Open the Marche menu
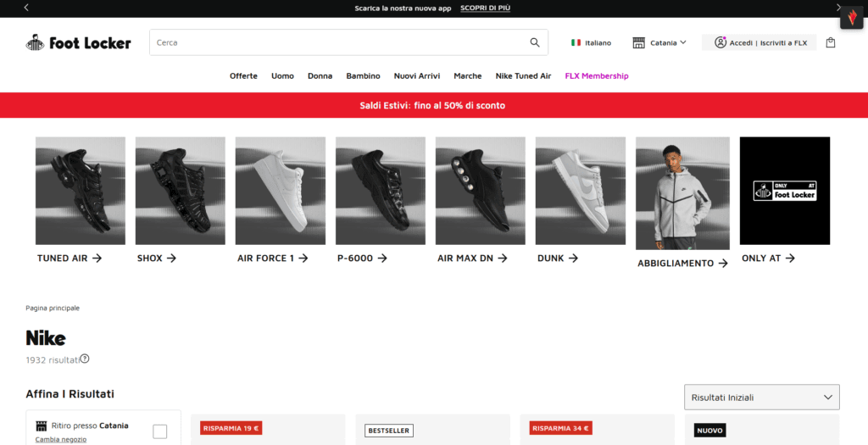Screen dimensions: 868x445 468,75
